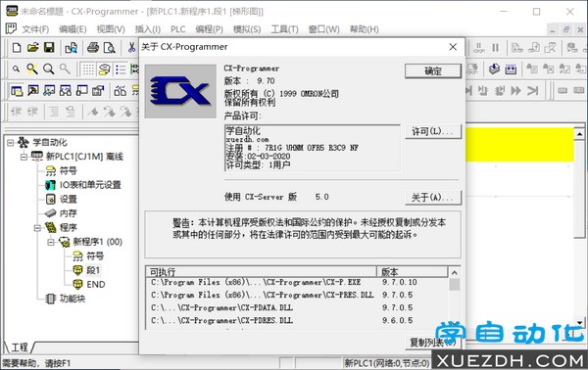The image size is (588, 370).
Task: Open the 插入(I) menu
Action: (148, 29)
